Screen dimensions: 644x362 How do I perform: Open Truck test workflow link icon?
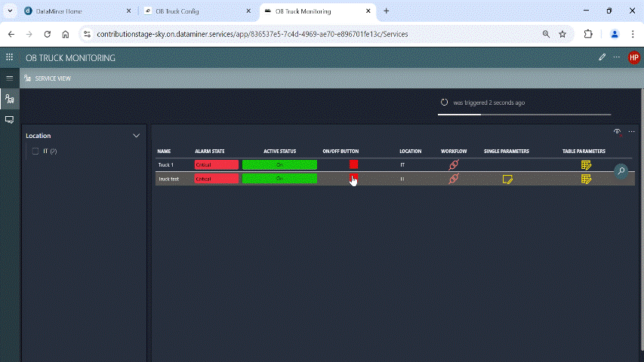click(x=454, y=179)
